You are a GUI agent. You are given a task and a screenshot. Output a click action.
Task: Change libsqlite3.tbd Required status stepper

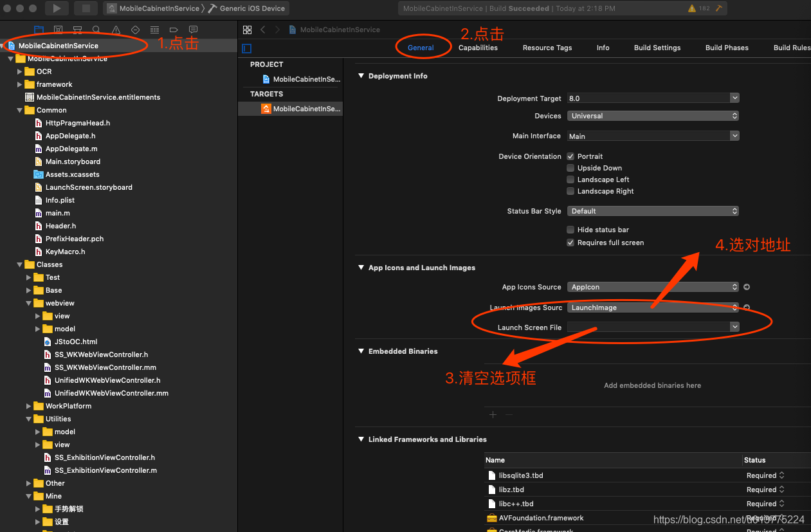coord(781,475)
